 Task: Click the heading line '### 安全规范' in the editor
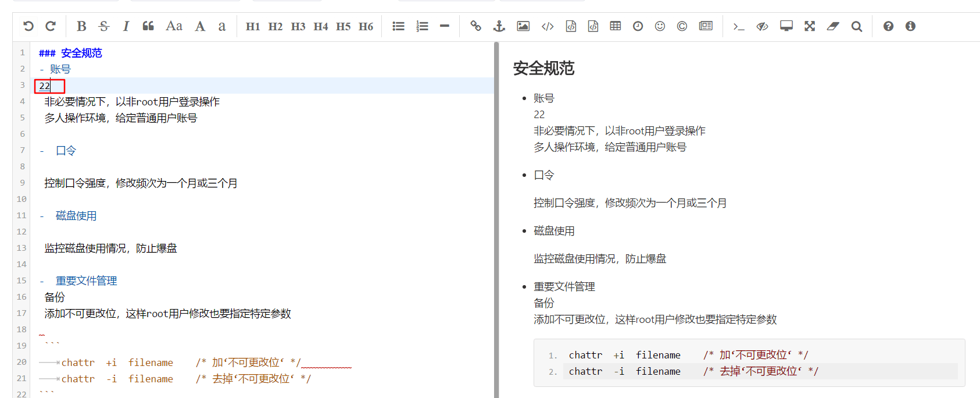tap(70, 53)
